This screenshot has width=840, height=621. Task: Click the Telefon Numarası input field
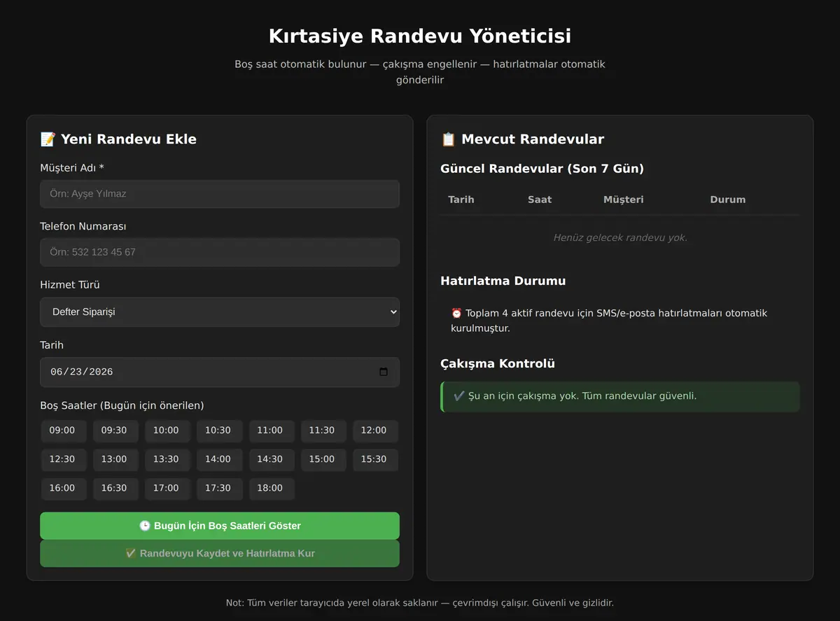[220, 252]
